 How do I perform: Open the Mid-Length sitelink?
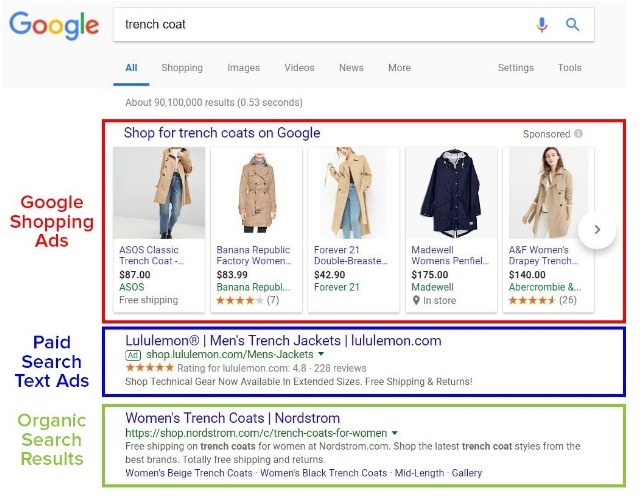419,473
